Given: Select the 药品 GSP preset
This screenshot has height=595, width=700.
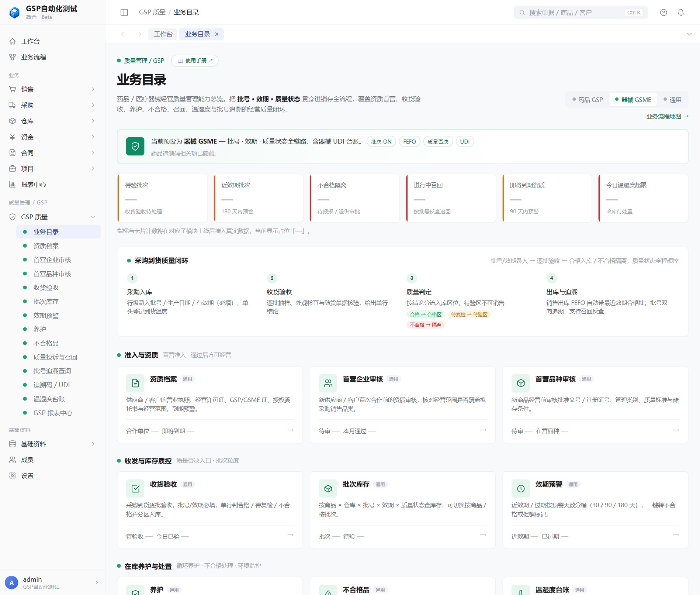Looking at the screenshot, I should (x=588, y=100).
